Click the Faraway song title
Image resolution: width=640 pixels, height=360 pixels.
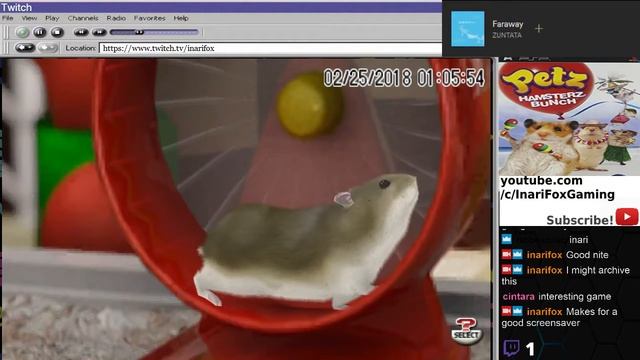pos(507,24)
